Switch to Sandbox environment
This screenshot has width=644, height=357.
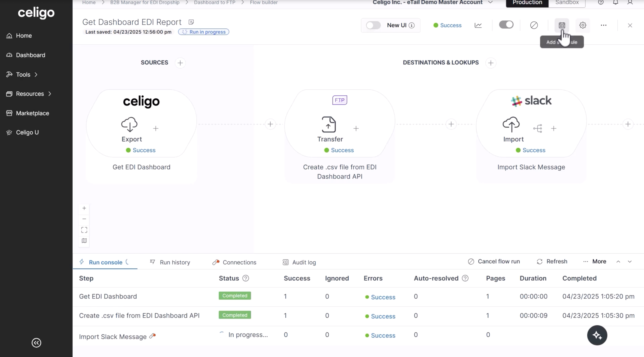coord(567,3)
